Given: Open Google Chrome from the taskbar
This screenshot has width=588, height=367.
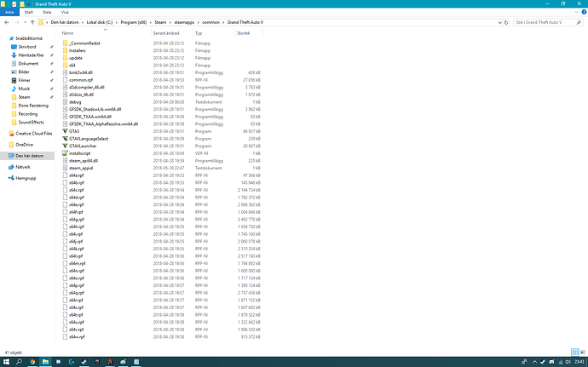Looking at the screenshot, I should click(32, 362).
